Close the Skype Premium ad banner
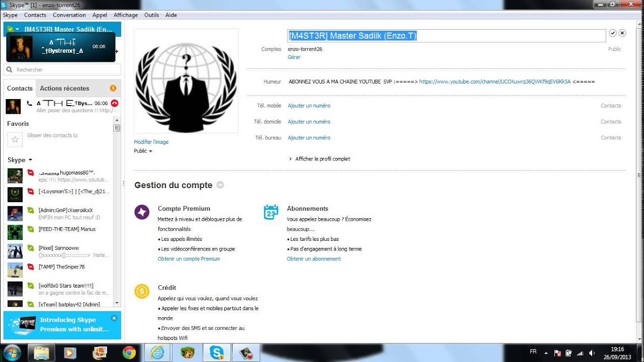The height and width of the screenshot is (362, 644). 114,318
